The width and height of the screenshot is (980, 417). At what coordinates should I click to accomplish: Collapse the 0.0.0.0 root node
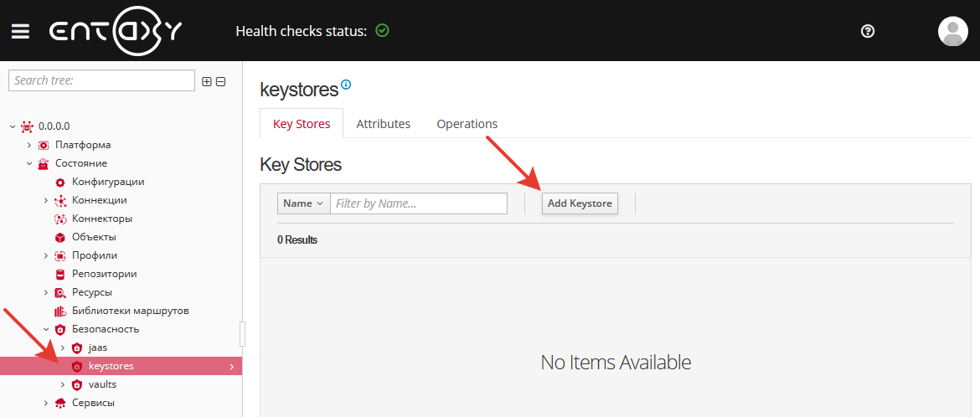click(13, 126)
